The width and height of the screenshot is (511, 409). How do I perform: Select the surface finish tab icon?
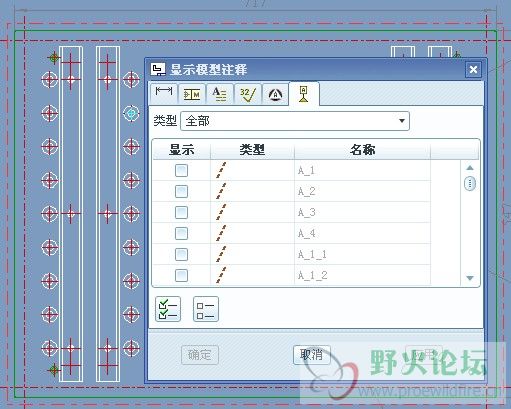tap(248, 94)
